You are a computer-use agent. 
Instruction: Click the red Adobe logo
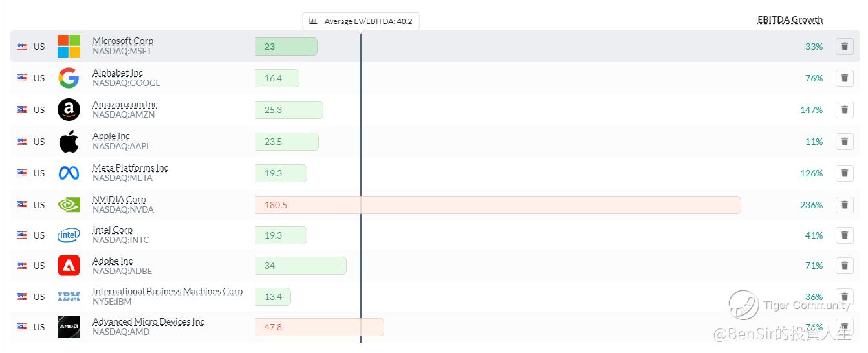pyautogui.click(x=69, y=266)
